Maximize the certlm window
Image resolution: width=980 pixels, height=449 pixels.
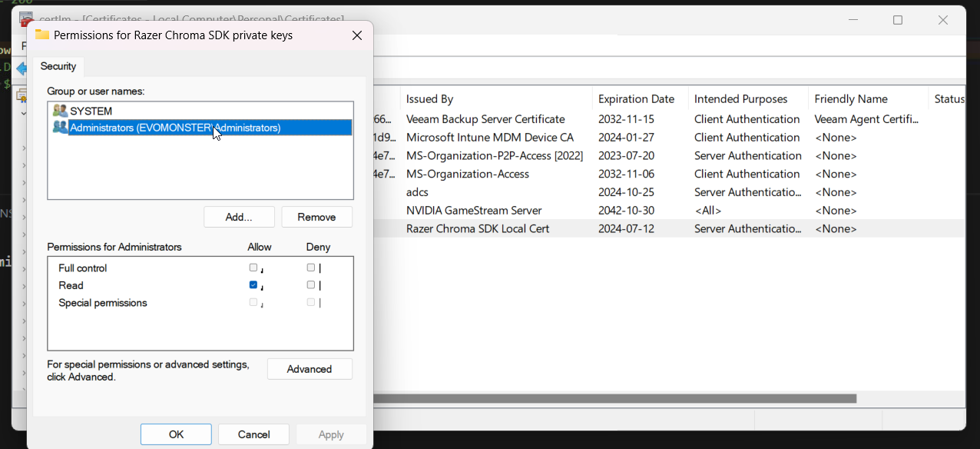[x=897, y=20]
